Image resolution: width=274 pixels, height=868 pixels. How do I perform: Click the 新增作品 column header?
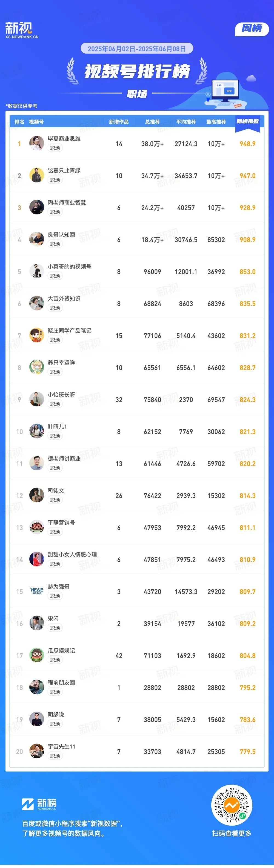pyautogui.click(x=119, y=122)
